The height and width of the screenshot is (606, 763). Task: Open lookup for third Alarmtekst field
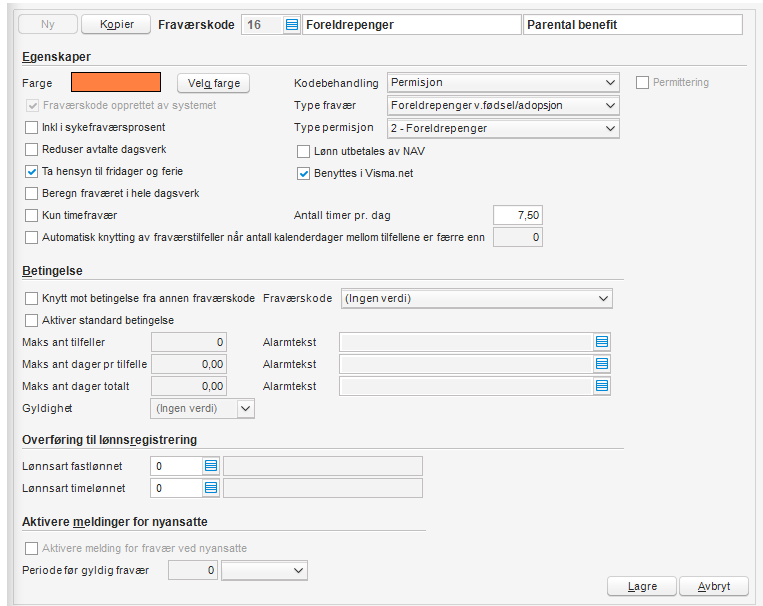click(602, 386)
